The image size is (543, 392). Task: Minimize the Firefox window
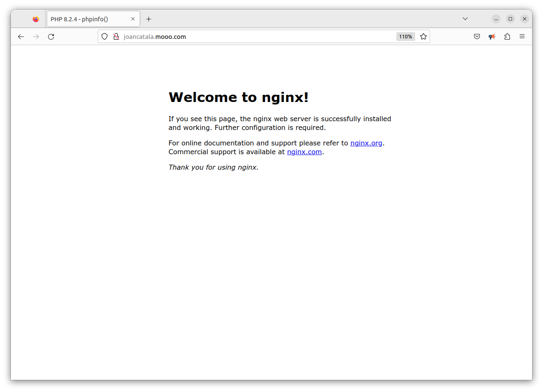[496, 19]
